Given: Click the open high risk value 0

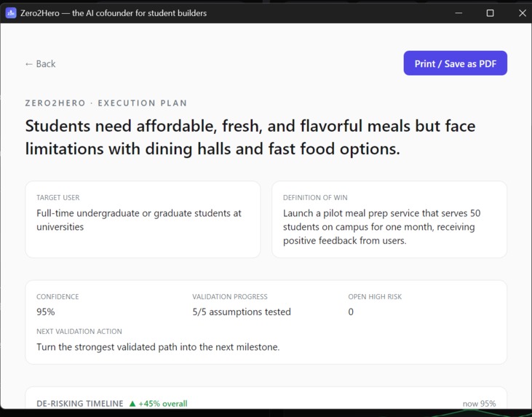Looking at the screenshot, I should tap(351, 311).
